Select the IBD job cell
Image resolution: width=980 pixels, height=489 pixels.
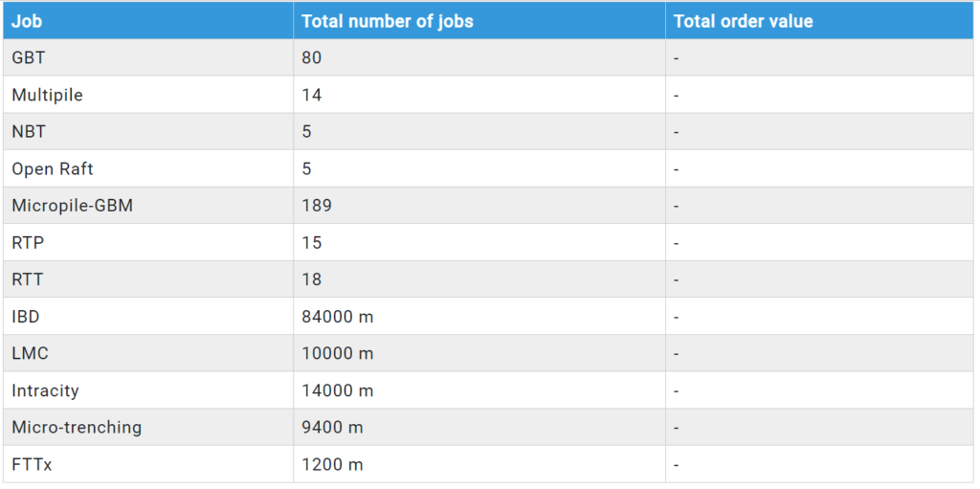[26, 317]
